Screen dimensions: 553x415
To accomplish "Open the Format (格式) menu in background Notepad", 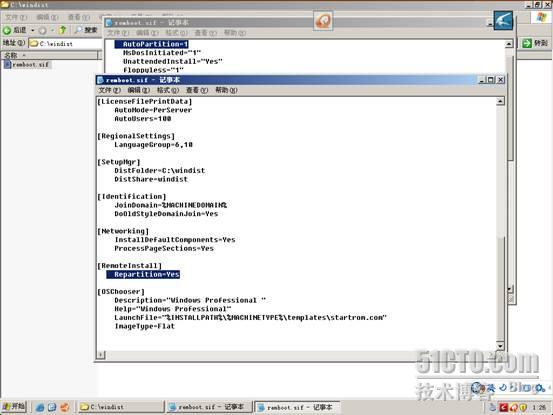I will coord(176,33).
